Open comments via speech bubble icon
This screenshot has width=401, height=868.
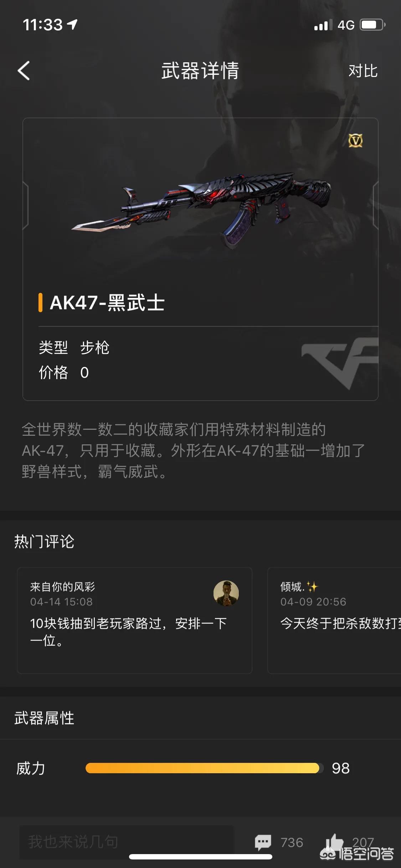(x=263, y=842)
